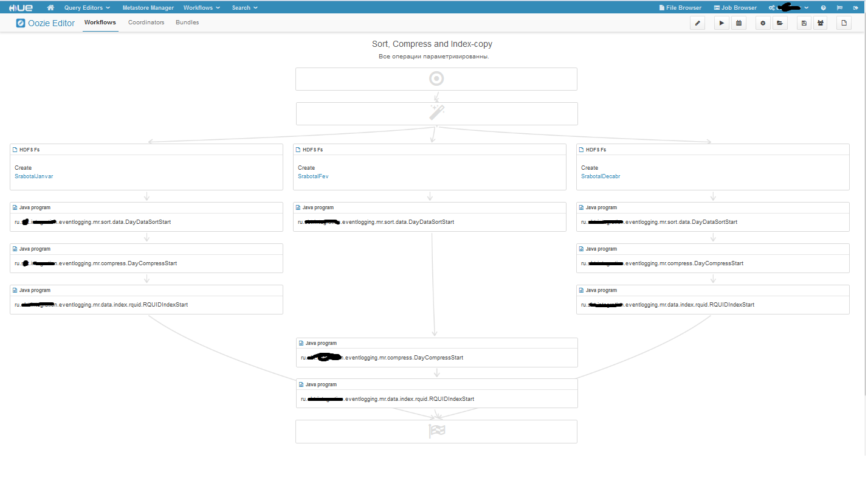This screenshot has width=868, height=483.
Task: Switch to the Coordinators tab
Action: [146, 23]
